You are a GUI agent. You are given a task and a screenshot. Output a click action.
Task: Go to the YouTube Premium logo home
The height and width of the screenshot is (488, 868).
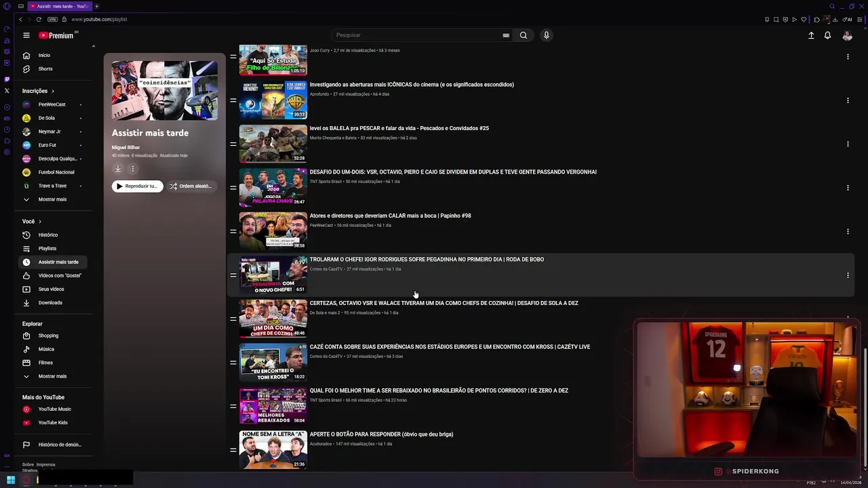56,35
